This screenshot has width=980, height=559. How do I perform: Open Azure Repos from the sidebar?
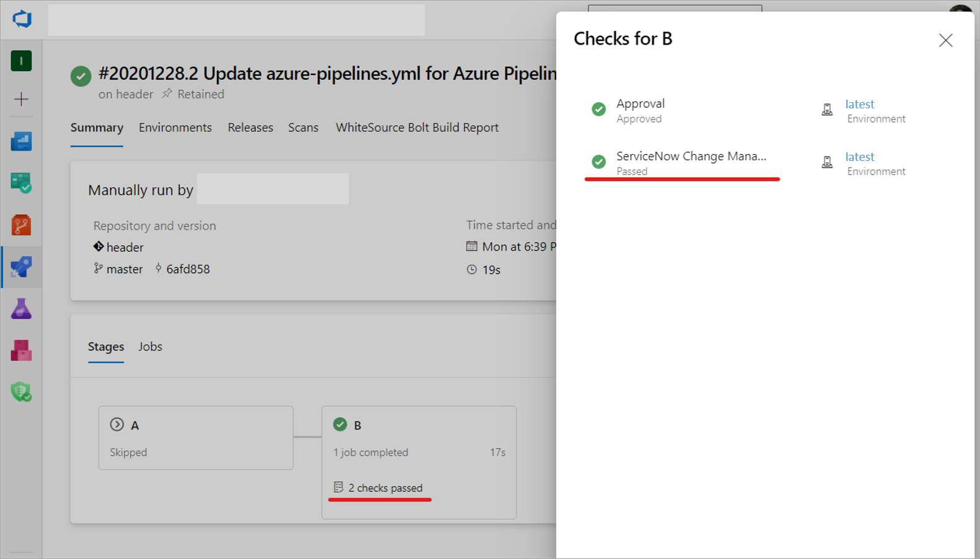(x=21, y=225)
